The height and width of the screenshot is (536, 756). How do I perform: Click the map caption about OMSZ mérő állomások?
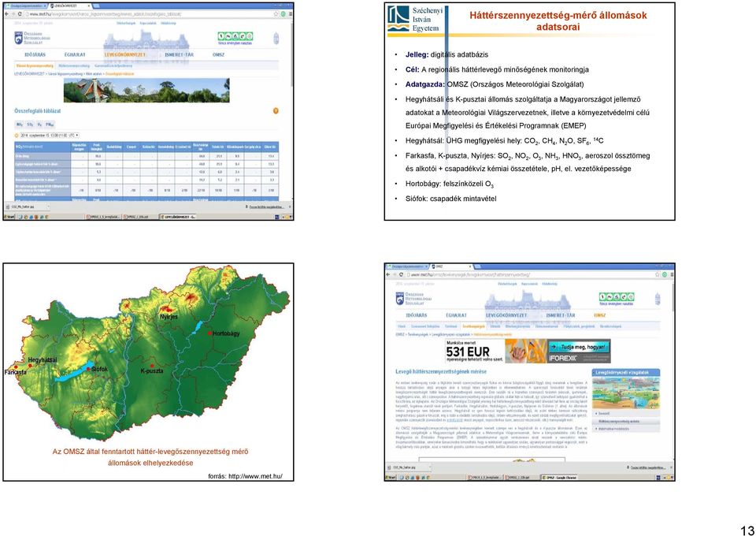coord(150,457)
